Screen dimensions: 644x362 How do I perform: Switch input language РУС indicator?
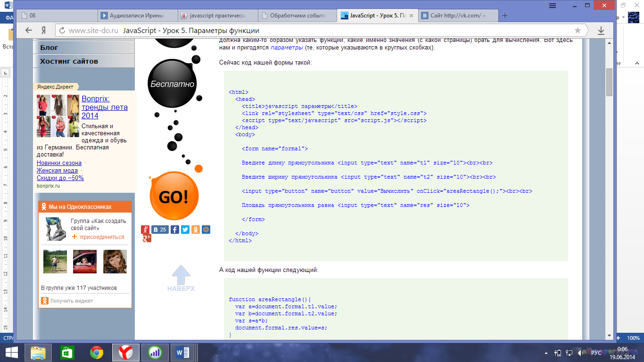click(596, 353)
